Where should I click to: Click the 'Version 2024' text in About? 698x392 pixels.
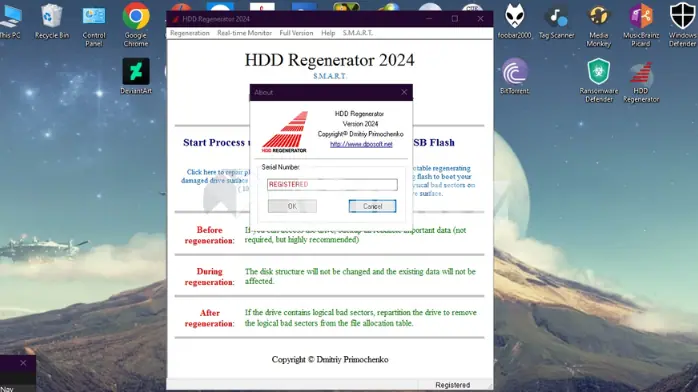pos(360,124)
